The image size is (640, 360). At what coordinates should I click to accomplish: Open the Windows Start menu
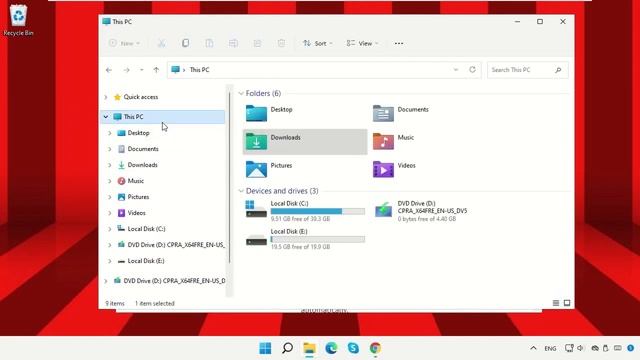pos(265,348)
